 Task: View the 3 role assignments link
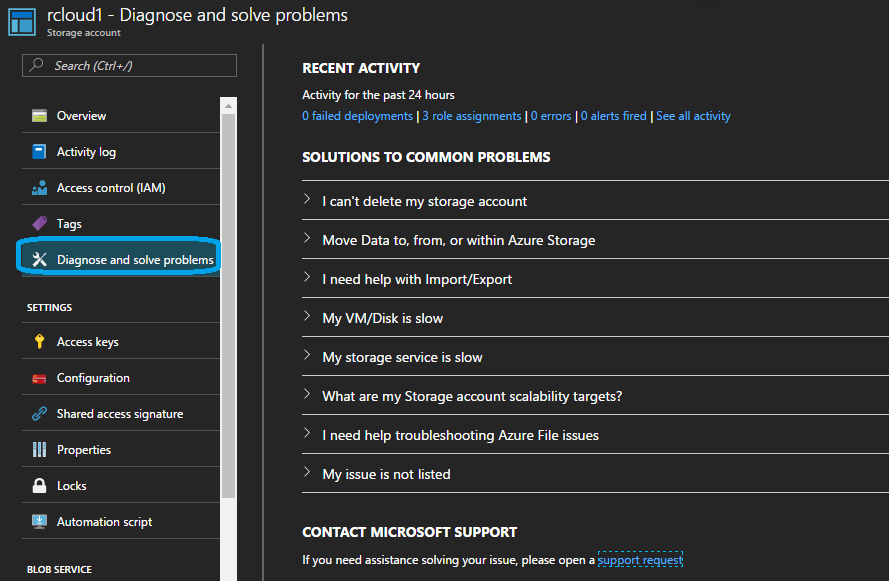471,116
